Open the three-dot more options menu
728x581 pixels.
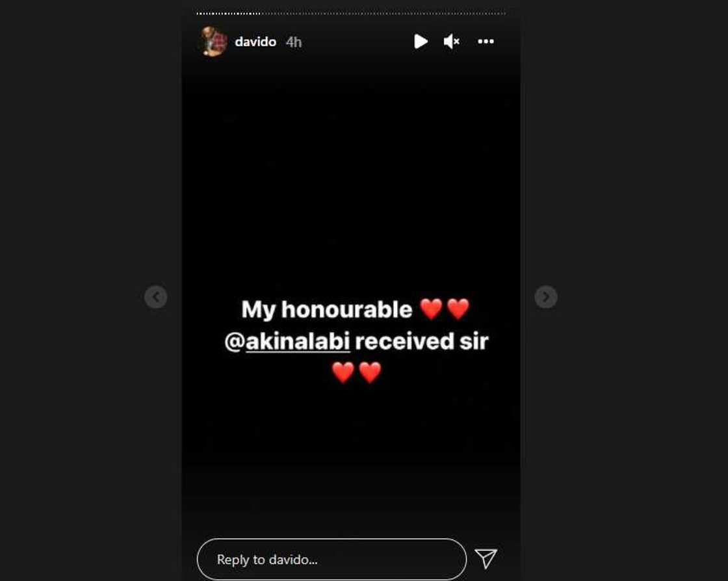486,42
